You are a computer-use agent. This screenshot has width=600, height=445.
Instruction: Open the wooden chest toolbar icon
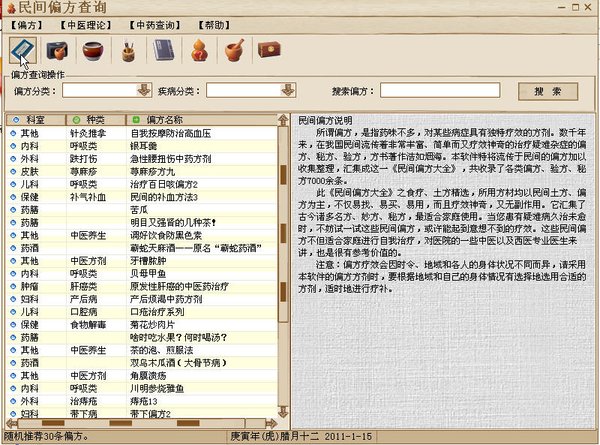pyautogui.click(x=269, y=50)
